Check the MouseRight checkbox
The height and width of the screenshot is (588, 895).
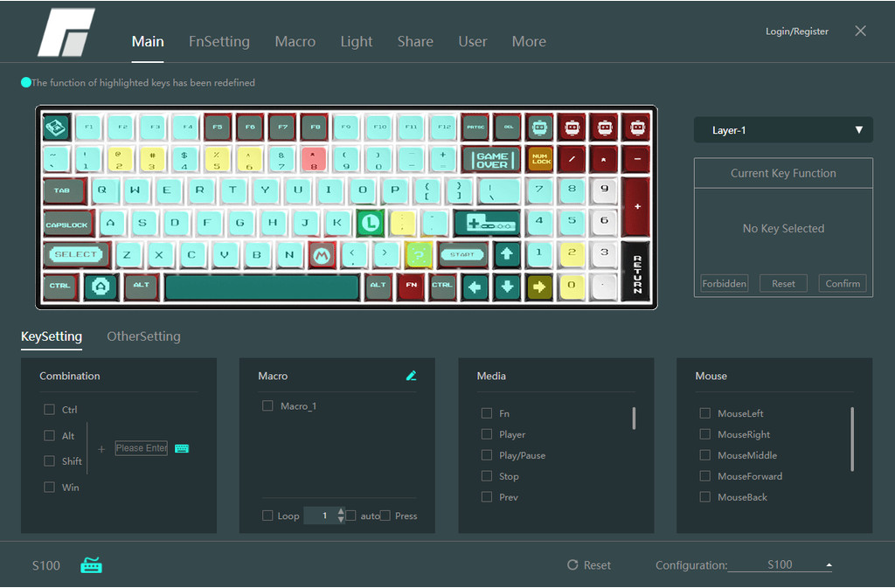pos(705,434)
